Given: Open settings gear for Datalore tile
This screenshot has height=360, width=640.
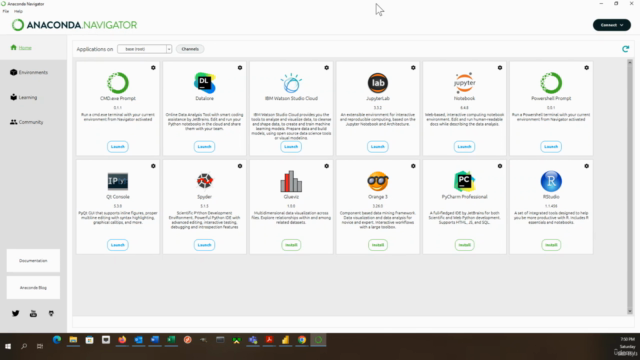Looking at the screenshot, I should (240, 68).
